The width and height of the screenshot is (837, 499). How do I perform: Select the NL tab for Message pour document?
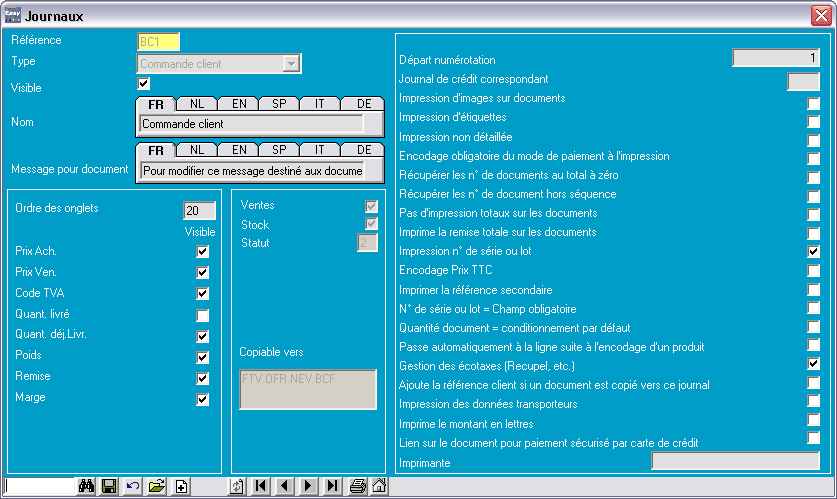197,149
